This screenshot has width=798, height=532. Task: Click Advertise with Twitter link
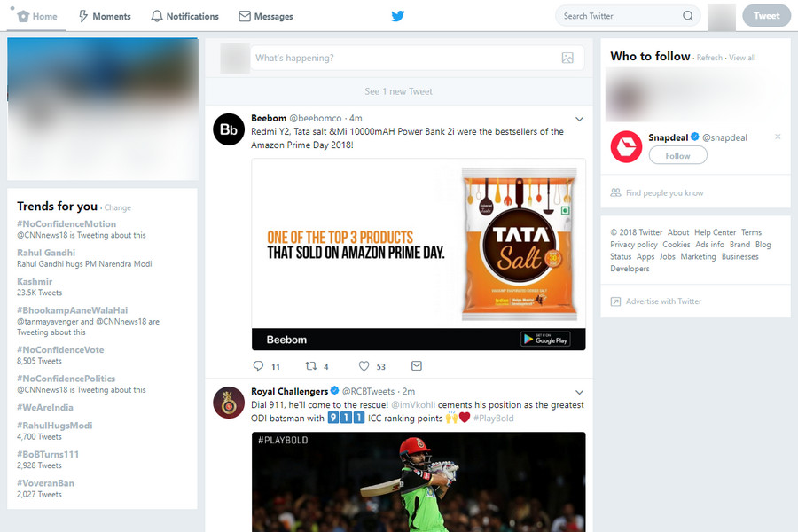[663, 301]
